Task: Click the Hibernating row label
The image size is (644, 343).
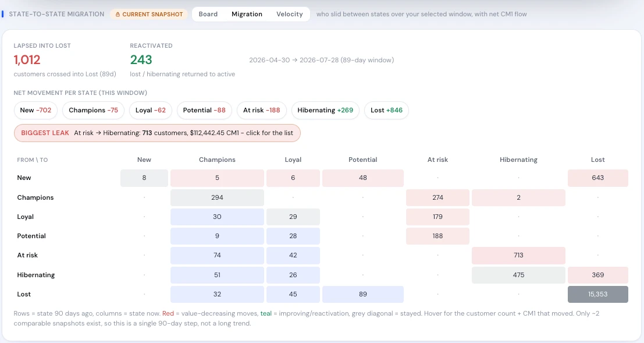Action: tap(35, 275)
